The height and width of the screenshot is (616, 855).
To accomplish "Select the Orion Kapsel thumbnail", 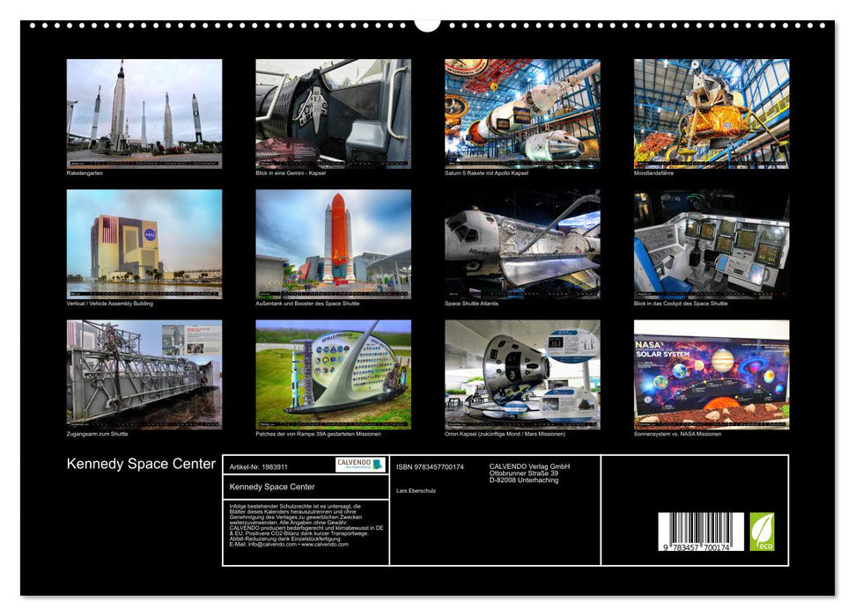I will [523, 374].
